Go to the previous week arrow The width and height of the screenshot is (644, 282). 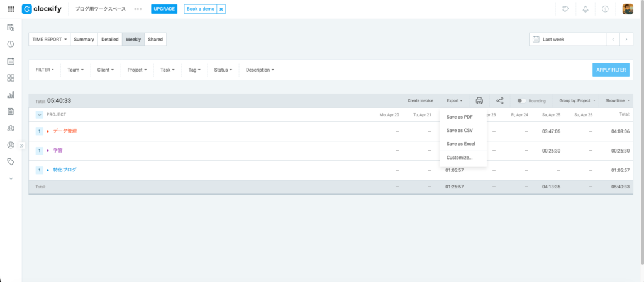coord(613,39)
